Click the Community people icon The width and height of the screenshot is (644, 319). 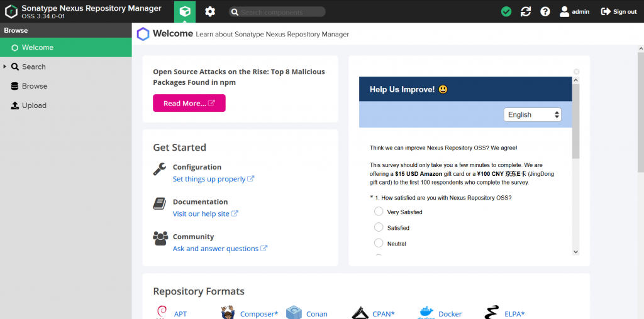click(x=160, y=238)
